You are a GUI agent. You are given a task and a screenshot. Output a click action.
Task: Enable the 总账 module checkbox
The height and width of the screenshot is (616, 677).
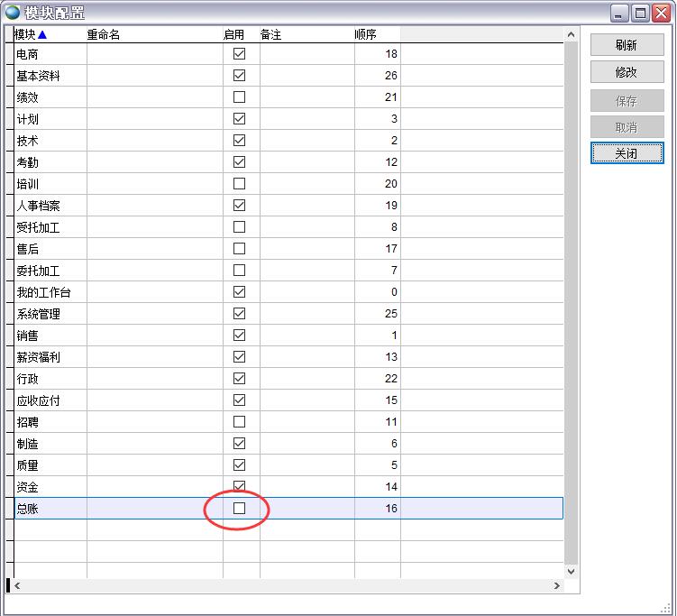pos(239,509)
